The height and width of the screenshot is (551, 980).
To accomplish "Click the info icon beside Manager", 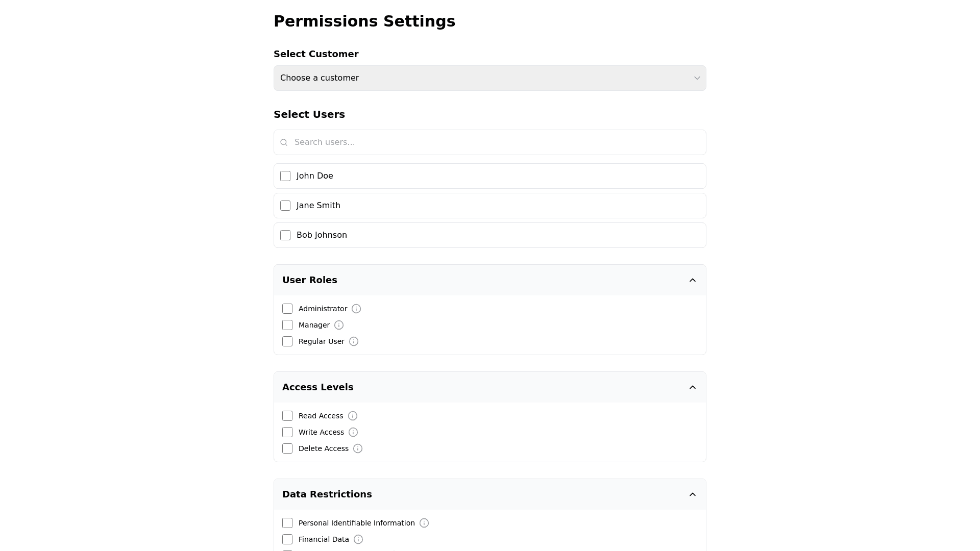I will coord(339,325).
